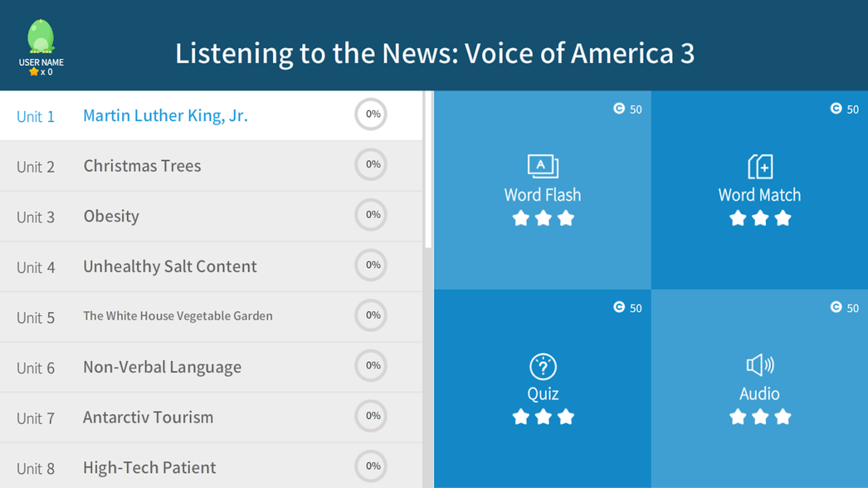Image resolution: width=868 pixels, height=488 pixels.
Task: Select Unit 6 Non-Verbal Language
Action: pos(211,367)
